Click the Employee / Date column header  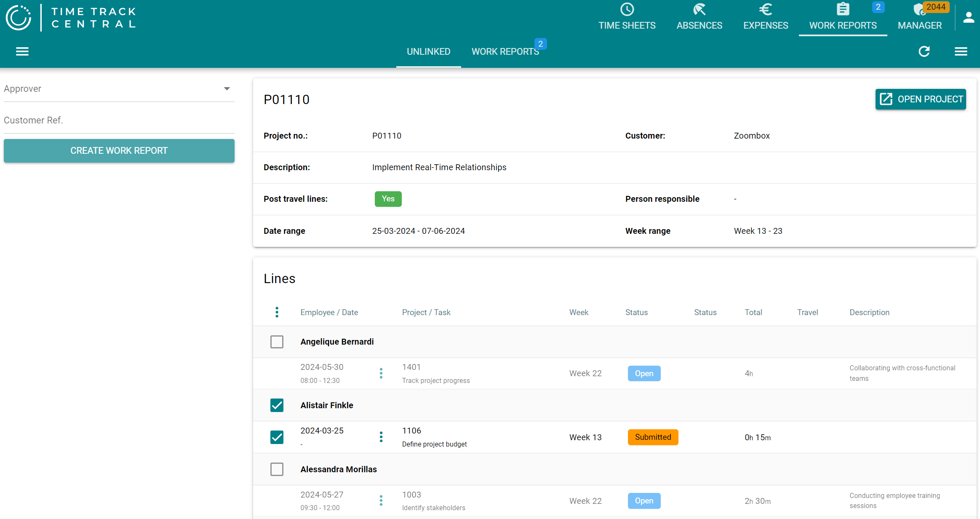(x=329, y=312)
